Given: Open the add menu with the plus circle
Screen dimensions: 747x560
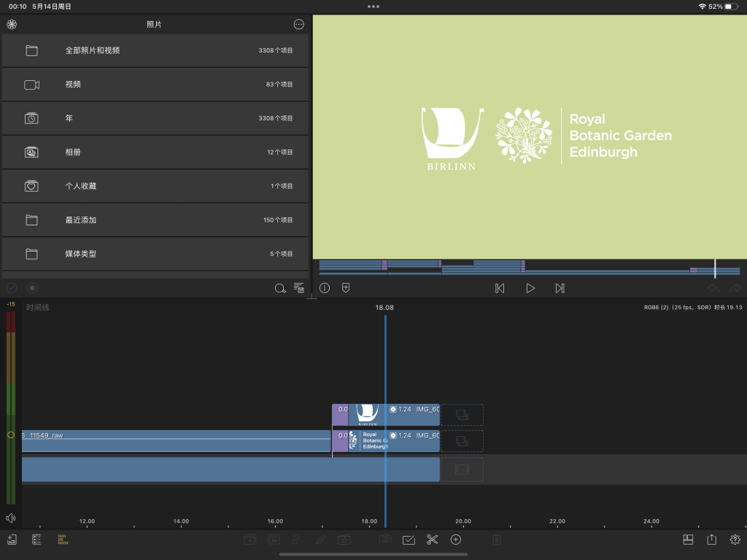Looking at the screenshot, I should click(456, 540).
